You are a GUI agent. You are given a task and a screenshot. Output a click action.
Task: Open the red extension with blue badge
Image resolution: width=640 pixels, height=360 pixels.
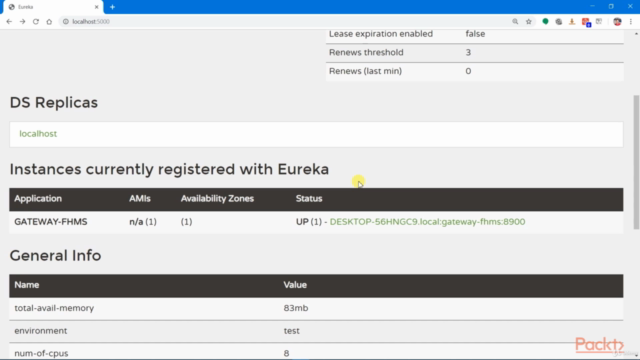tap(586, 22)
